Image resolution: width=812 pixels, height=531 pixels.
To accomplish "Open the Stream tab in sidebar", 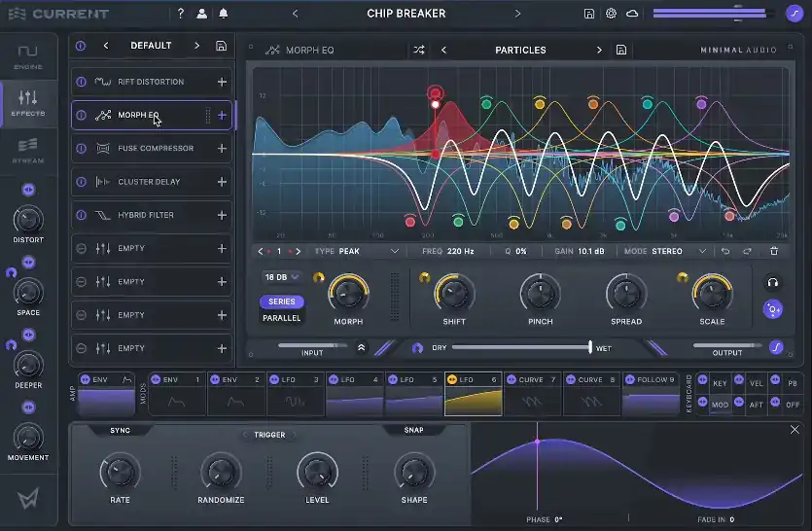I will [x=28, y=150].
